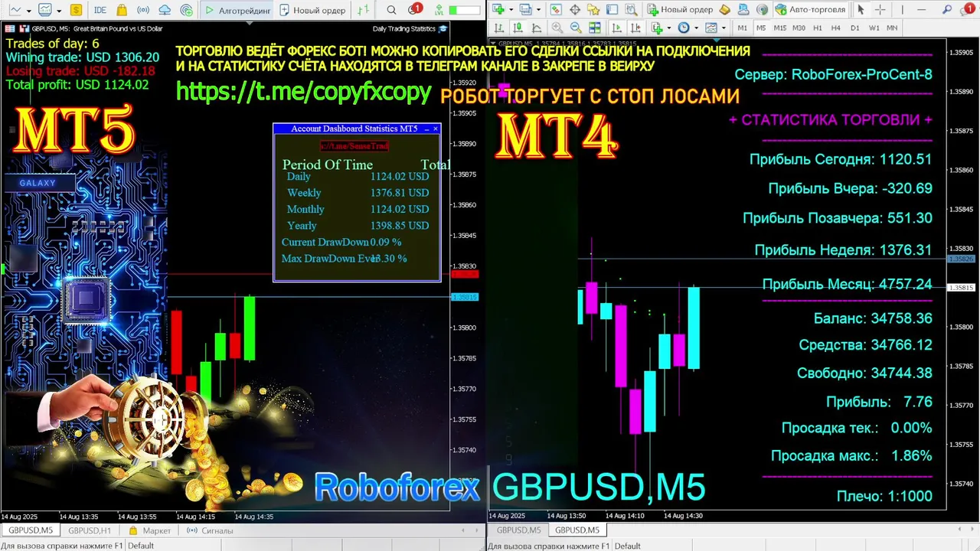This screenshot has height=551, width=980.
Task: Click the copy-trading signal icon beside the cloud
Action: point(187,10)
